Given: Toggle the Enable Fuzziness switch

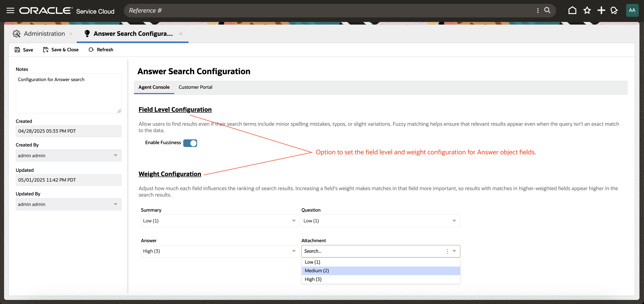Looking at the screenshot, I should 190,143.
